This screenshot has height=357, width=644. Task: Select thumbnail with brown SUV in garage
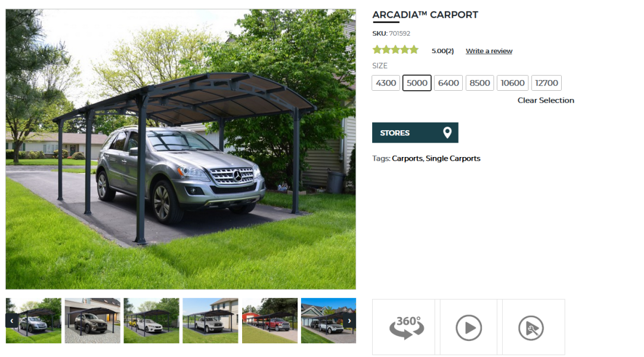(92, 321)
